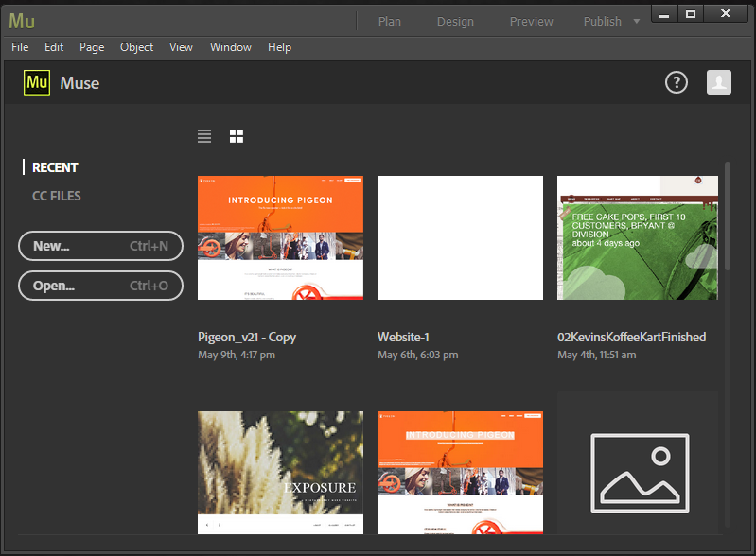Select the RECENT files section
The height and width of the screenshot is (556, 756).
click(x=55, y=167)
